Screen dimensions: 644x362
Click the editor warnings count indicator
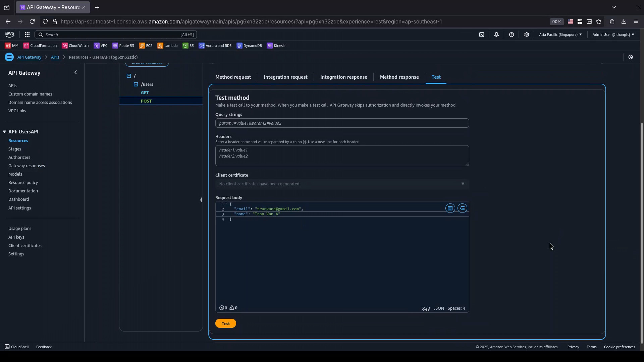point(233,308)
